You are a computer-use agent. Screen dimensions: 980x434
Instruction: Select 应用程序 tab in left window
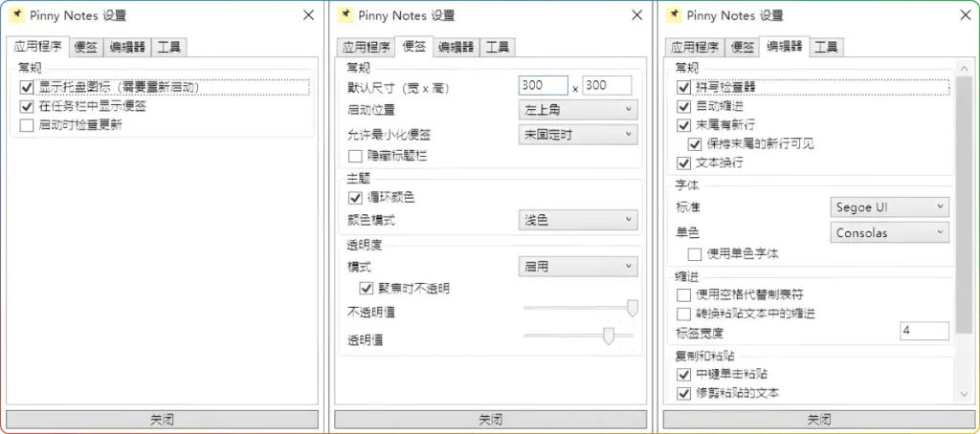pos(38,46)
